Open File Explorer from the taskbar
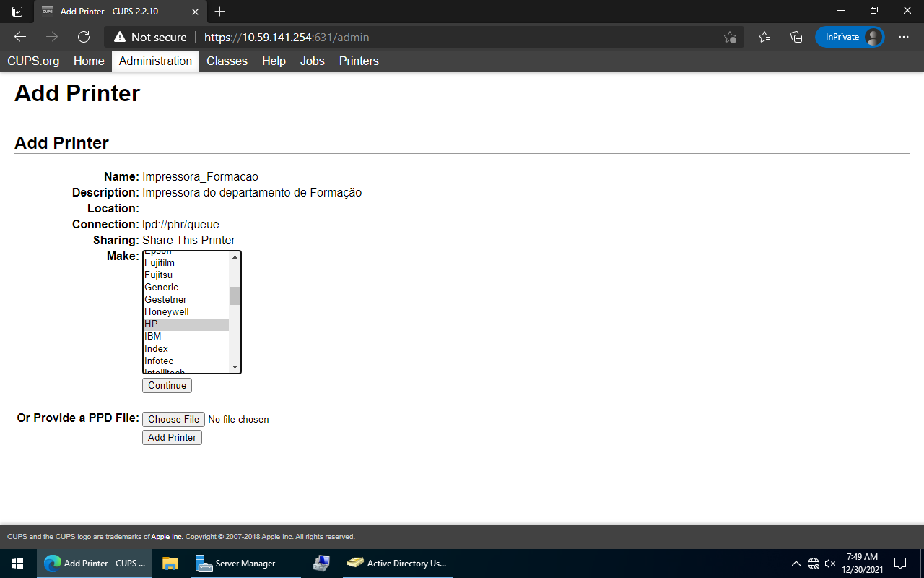 [x=170, y=564]
